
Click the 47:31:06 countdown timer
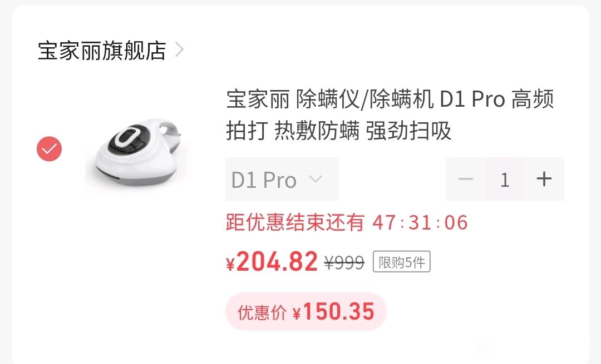pyautogui.click(x=420, y=223)
